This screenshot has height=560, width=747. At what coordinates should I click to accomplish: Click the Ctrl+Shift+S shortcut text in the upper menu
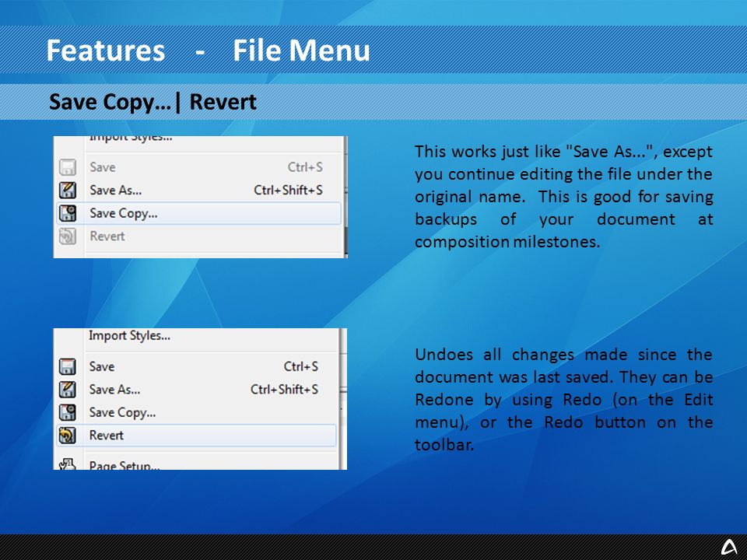288,190
